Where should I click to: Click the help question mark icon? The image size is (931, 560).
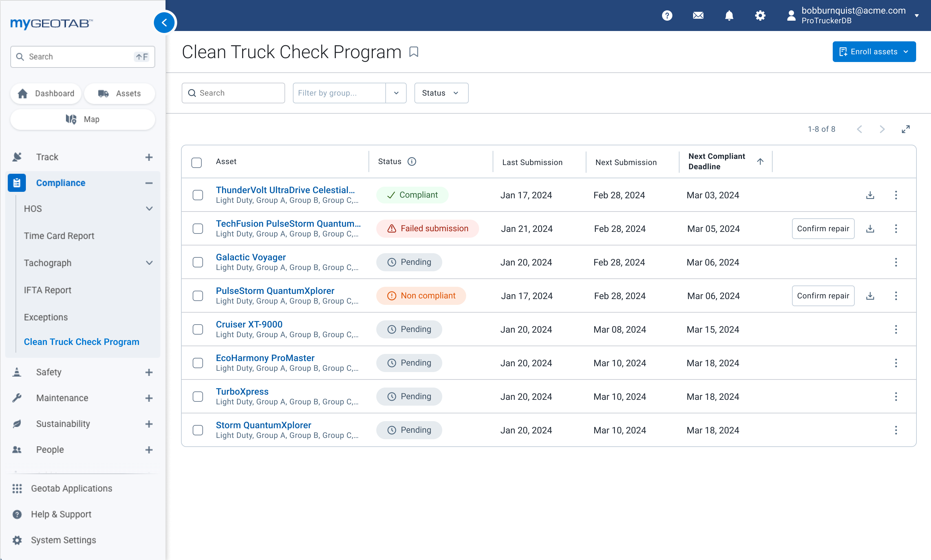pos(667,16)
